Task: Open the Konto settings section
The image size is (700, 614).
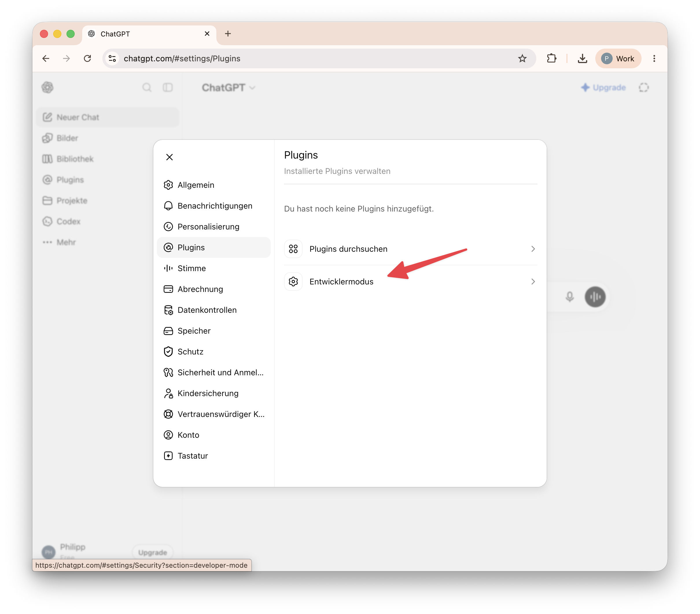Action: coord(214,435)
